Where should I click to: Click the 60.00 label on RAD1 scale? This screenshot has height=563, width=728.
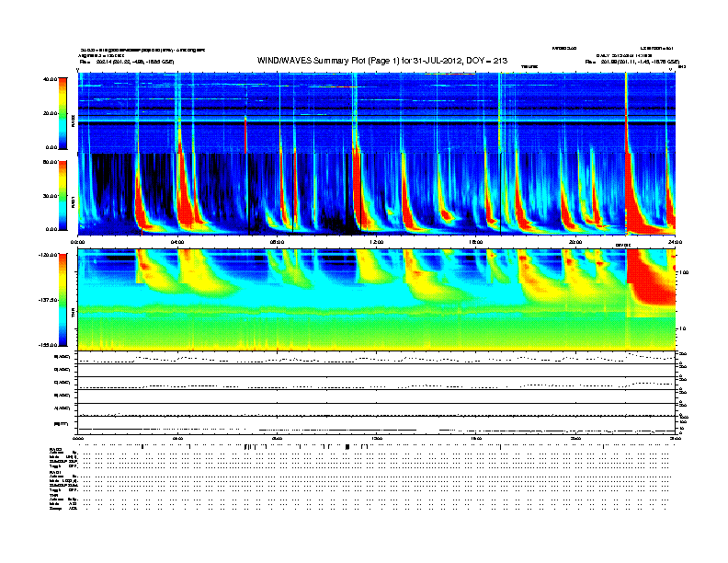pos(50,162)
